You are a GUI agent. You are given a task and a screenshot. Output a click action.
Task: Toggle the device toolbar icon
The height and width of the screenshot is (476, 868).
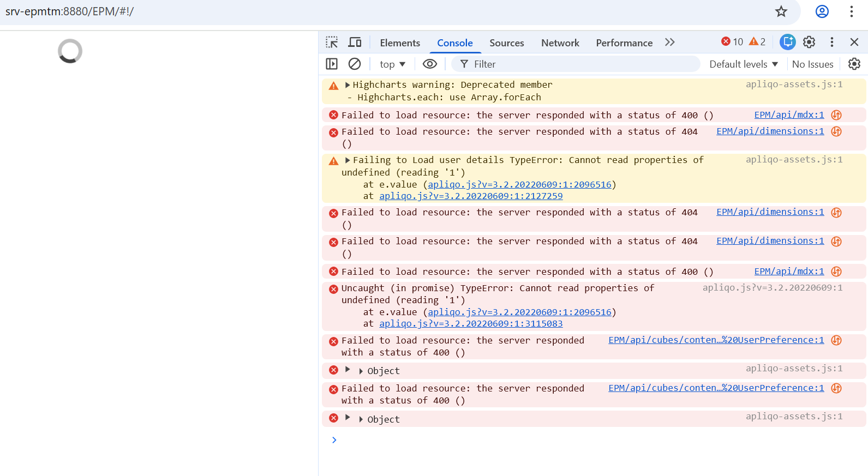pyautogui.click(x=355, y=43)
